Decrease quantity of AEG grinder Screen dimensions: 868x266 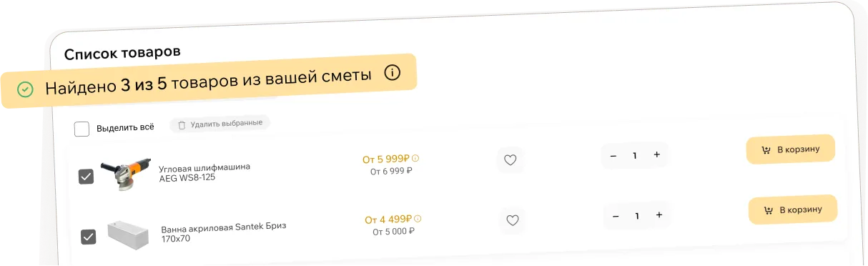click(613, 155)
